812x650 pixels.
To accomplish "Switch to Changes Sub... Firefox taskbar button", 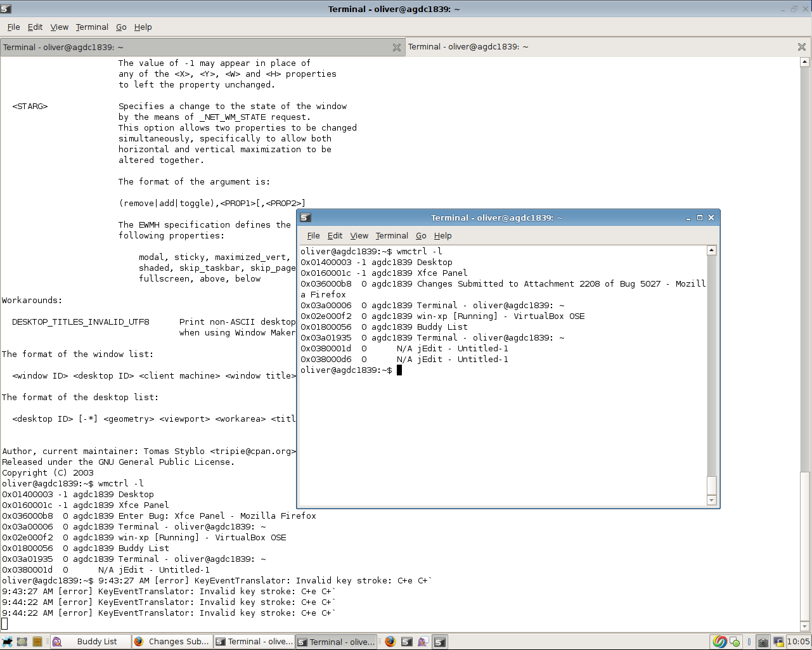I will (171, 642).
